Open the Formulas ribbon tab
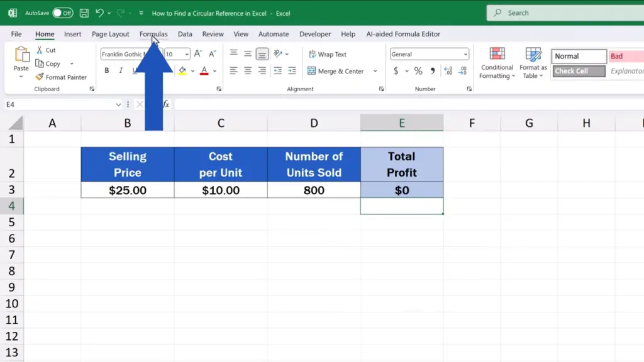The height and width of the screenshot is (362, 644). click(x=153, y=34)
